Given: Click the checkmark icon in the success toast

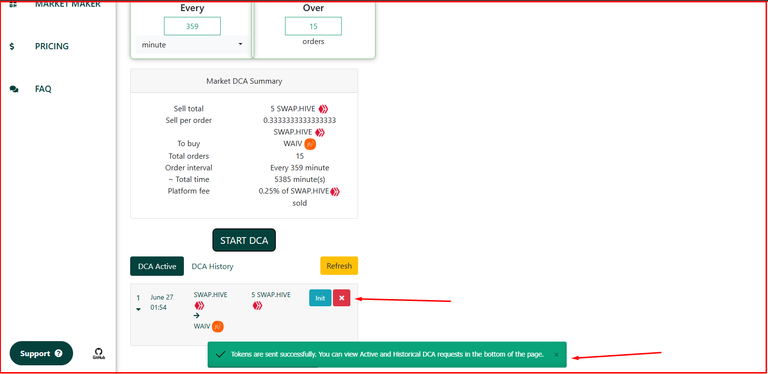Looking at the screenshot, I should (x=220, y=354).
